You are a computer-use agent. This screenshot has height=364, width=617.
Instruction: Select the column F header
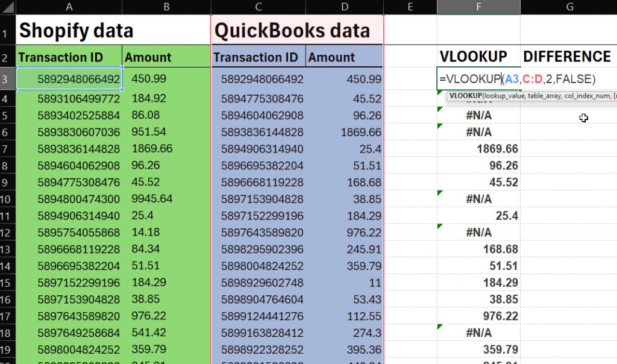click(x=478, y=7)
